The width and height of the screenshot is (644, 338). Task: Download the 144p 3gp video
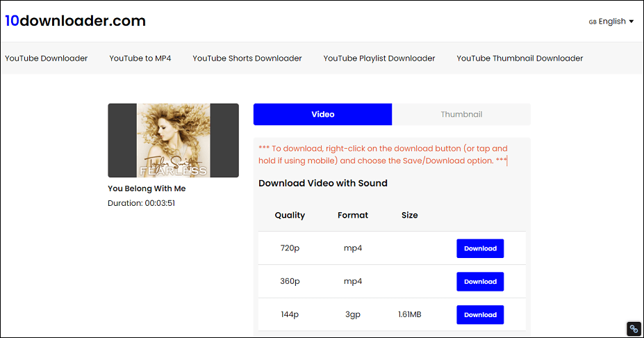point(480,314)
